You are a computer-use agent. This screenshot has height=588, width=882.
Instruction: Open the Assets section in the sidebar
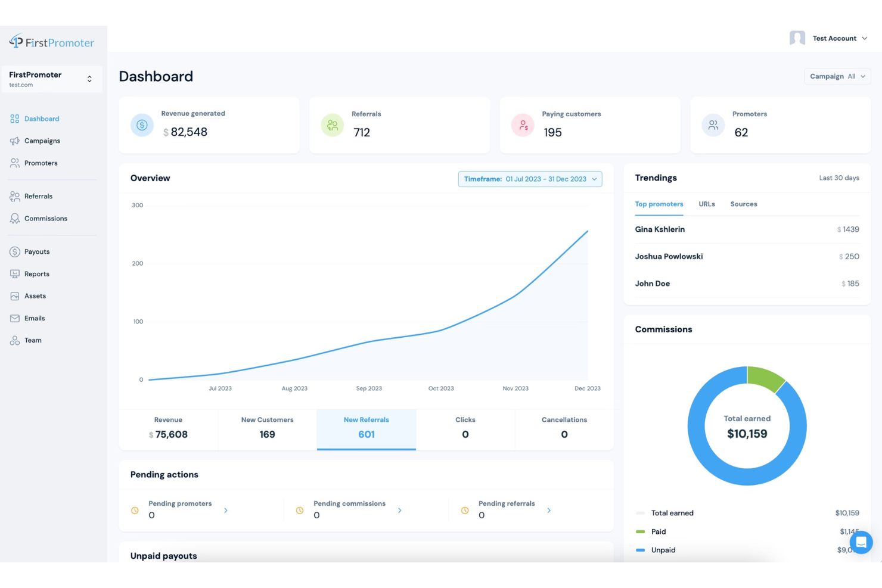[14, 295]
